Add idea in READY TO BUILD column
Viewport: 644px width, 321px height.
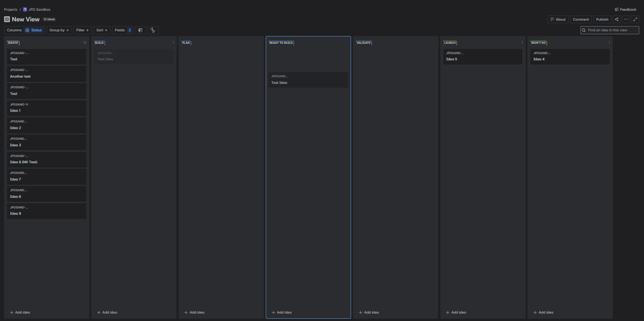click(281, 313)
